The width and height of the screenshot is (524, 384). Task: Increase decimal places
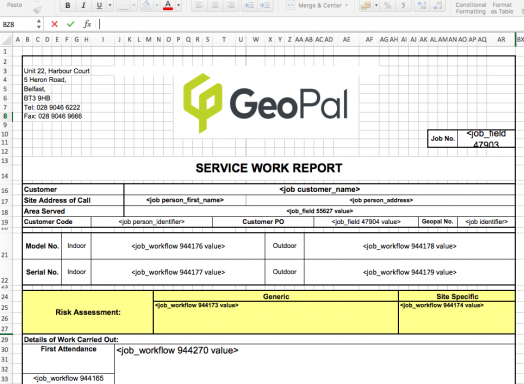point(422,5)
